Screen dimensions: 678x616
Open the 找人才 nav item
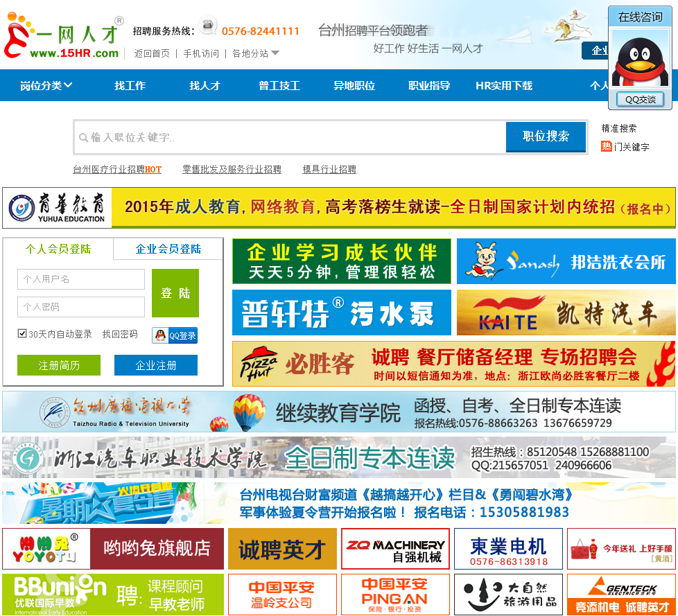pos(205,86)
